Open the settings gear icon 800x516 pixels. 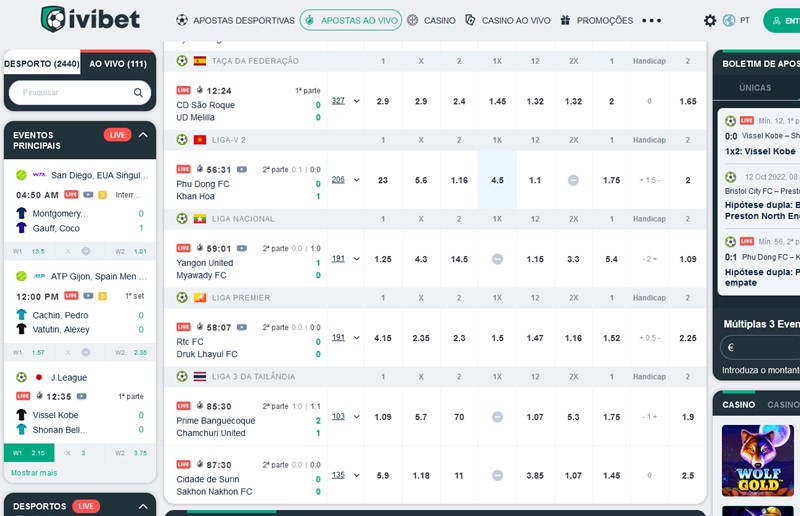point(710,20)
